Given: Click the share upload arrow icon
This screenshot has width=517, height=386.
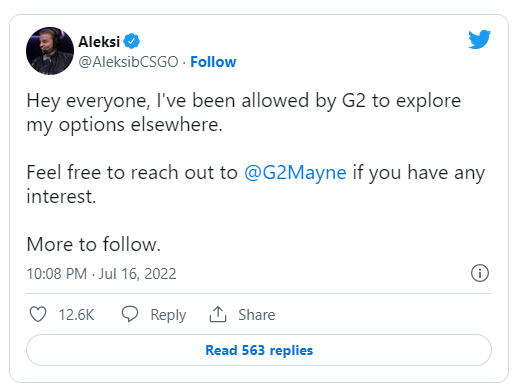Looking at the screenshot, I should click(x=218, y=314).
